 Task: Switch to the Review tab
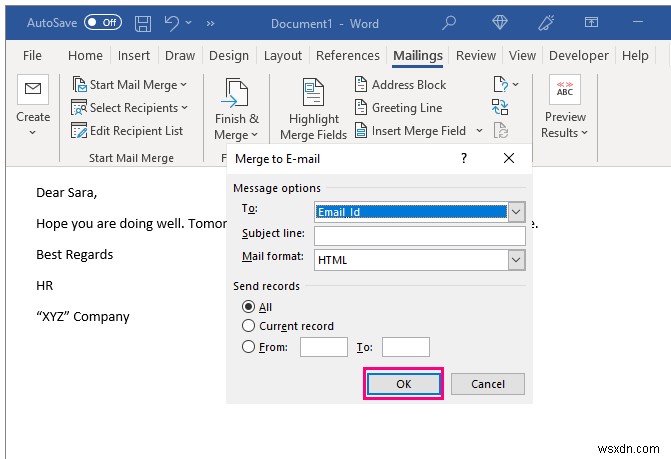(476, 56)
